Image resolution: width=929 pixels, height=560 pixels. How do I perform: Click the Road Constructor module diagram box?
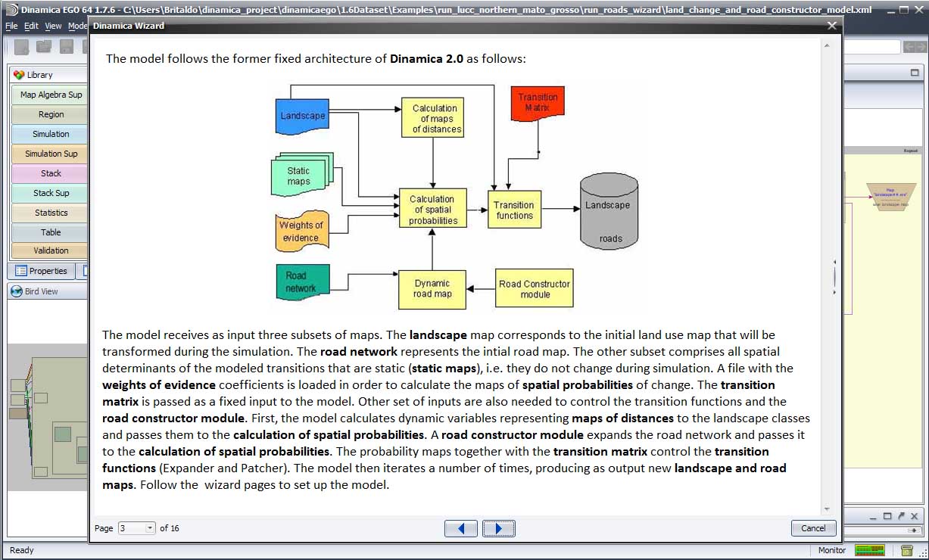click(535, 288)
